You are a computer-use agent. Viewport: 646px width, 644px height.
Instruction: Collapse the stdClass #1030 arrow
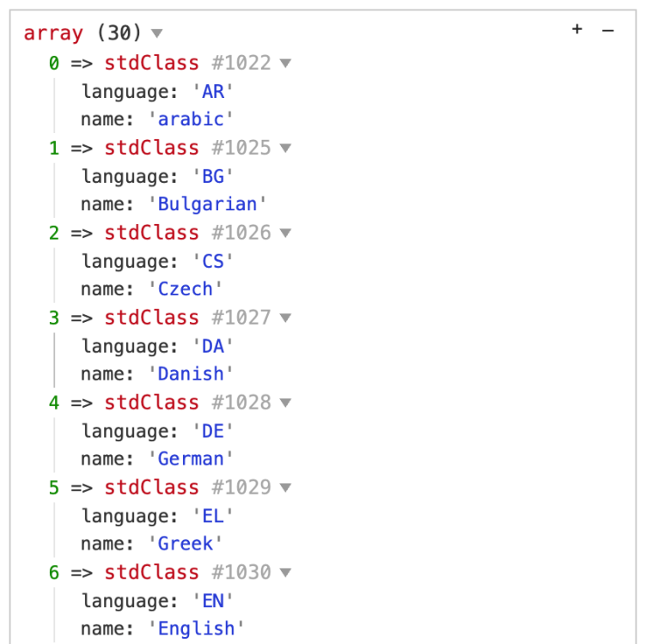[x=285, y=573]
